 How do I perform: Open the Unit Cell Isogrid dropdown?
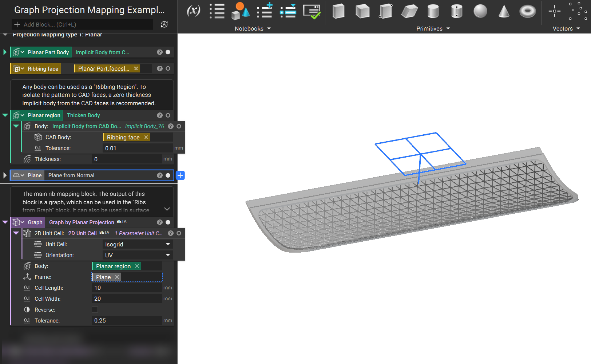[x=138, y=244]
